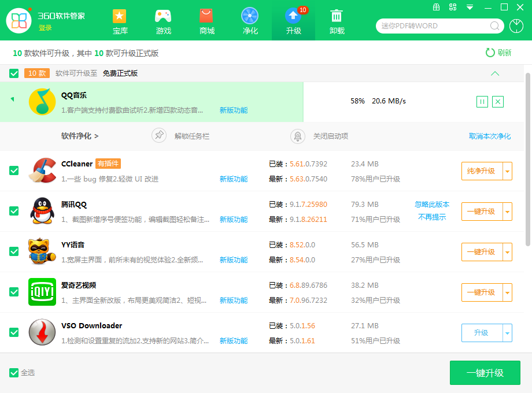The image size is (532, 393).
Task: Open the main menu triangle in title bar
Action: click(470, 7)
